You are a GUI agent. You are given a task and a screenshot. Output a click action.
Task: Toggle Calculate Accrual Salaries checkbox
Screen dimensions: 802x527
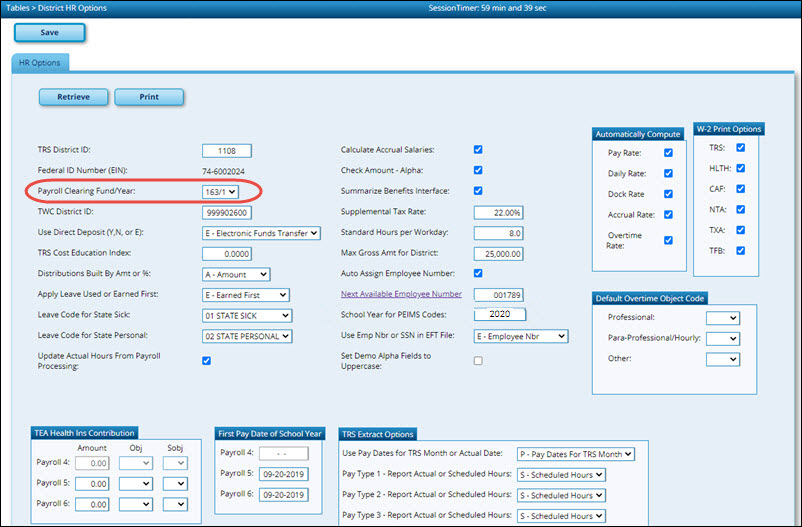pyautogui.click(x=478, y=150)
